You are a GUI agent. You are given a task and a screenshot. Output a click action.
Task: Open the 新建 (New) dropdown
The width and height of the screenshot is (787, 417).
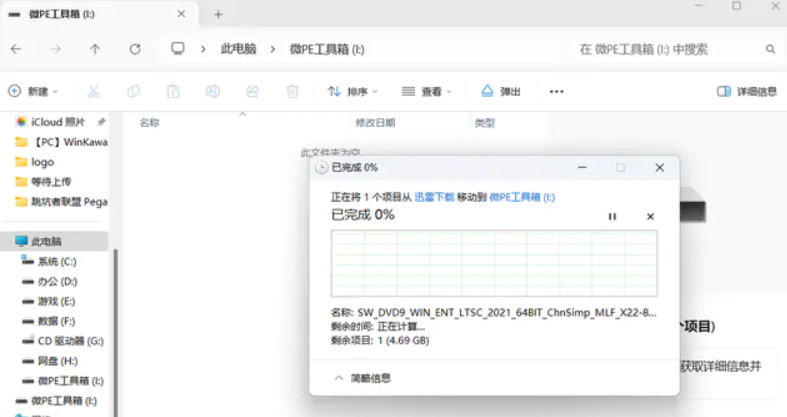(x=33, y=91)
